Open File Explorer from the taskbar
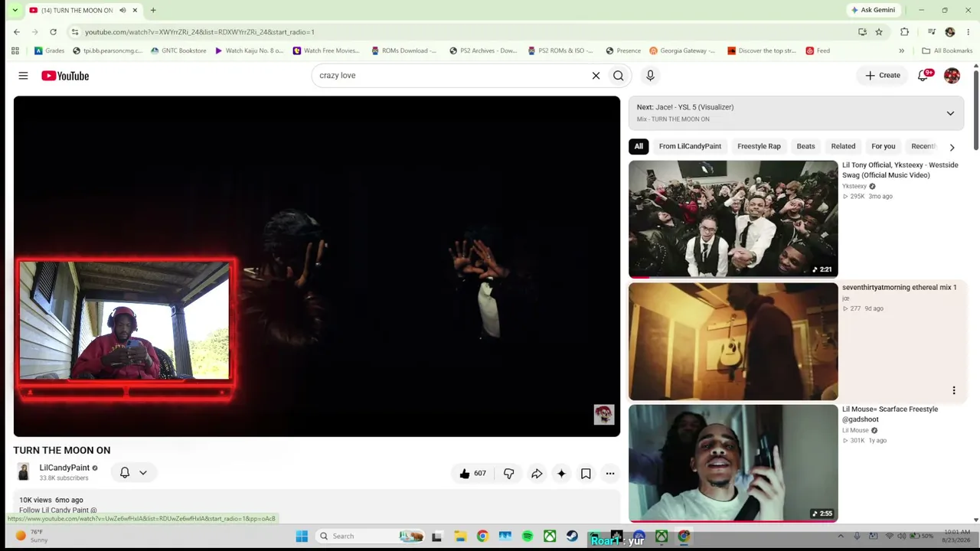Viewport: 980px width, 551px height. pos(459,536)
